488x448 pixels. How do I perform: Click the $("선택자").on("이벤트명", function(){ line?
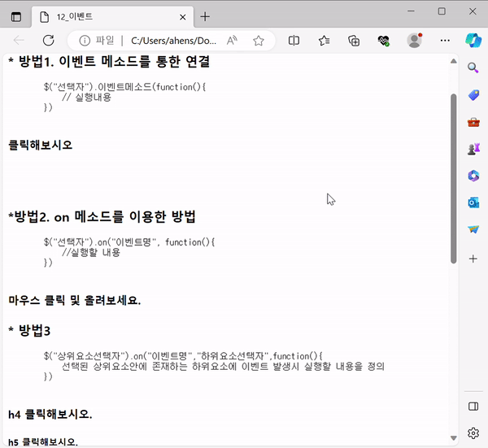(x=129, y=242)
